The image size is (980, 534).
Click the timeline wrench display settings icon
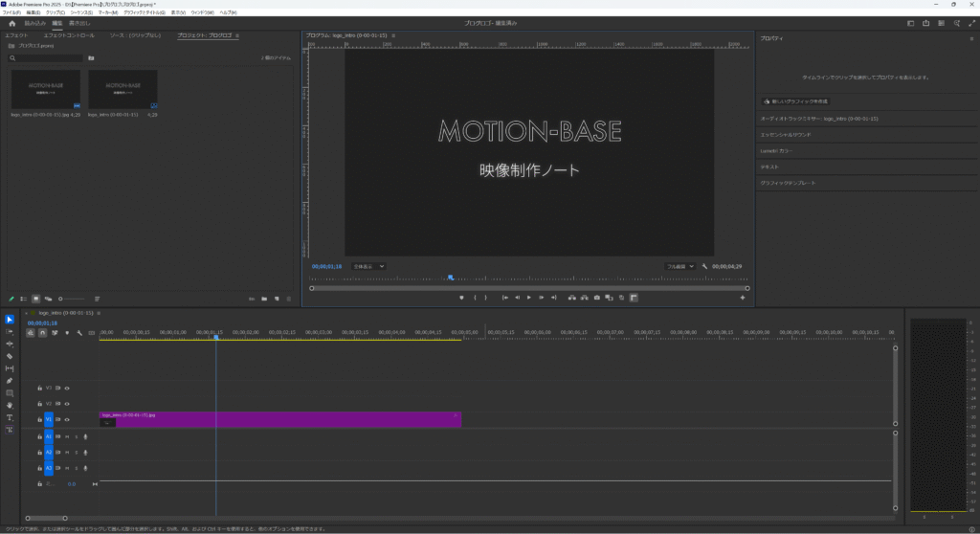79,333
